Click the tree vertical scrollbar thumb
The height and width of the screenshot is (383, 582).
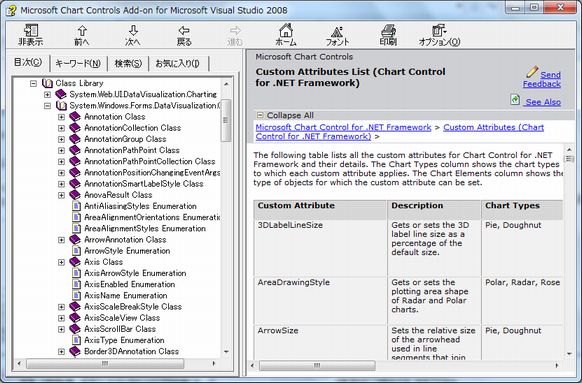click(226, 120)
